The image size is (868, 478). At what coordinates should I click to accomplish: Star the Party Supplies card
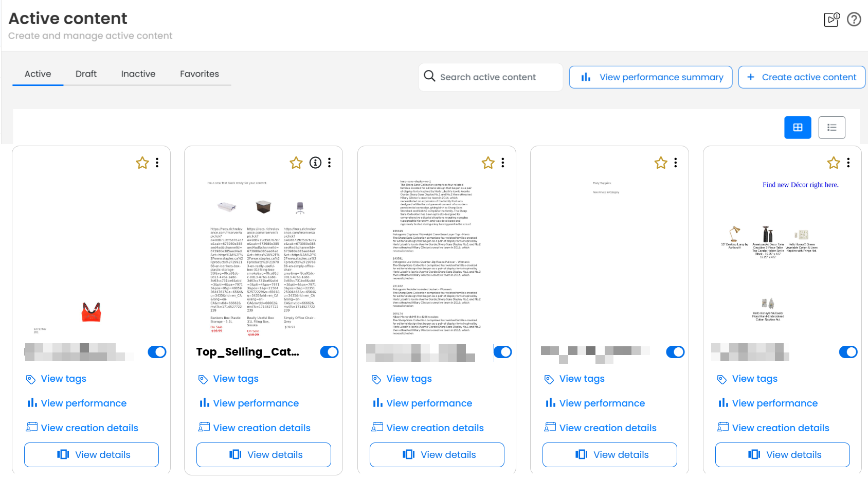point(661,163)
